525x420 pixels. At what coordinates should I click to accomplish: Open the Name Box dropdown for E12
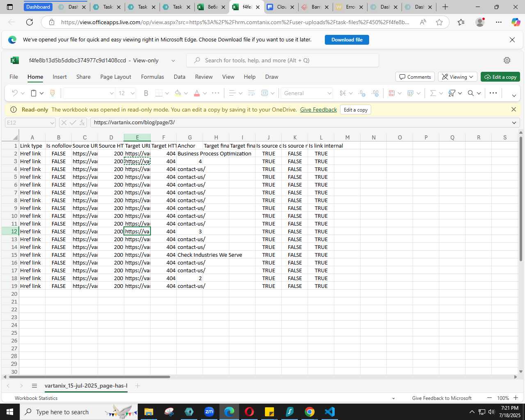coord(52,123)
